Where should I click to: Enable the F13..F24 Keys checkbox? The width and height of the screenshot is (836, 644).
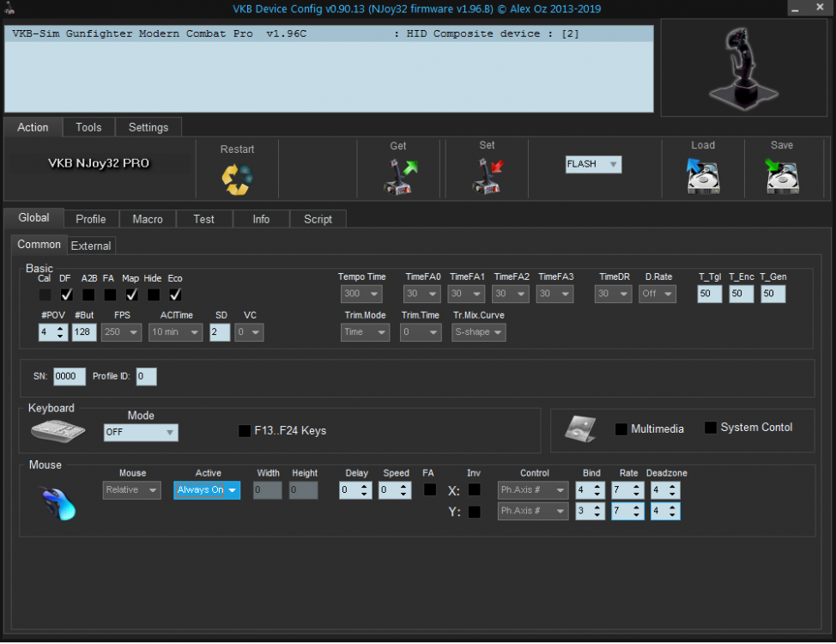245,431
